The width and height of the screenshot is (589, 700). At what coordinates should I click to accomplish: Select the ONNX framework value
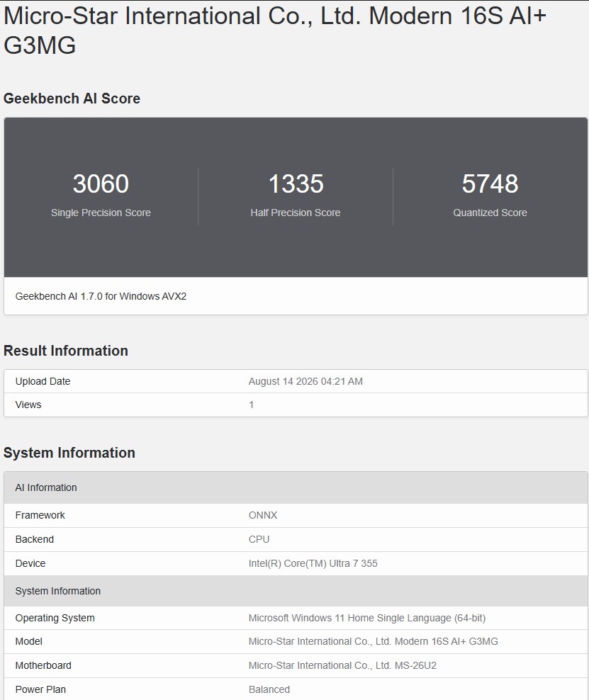263,515
